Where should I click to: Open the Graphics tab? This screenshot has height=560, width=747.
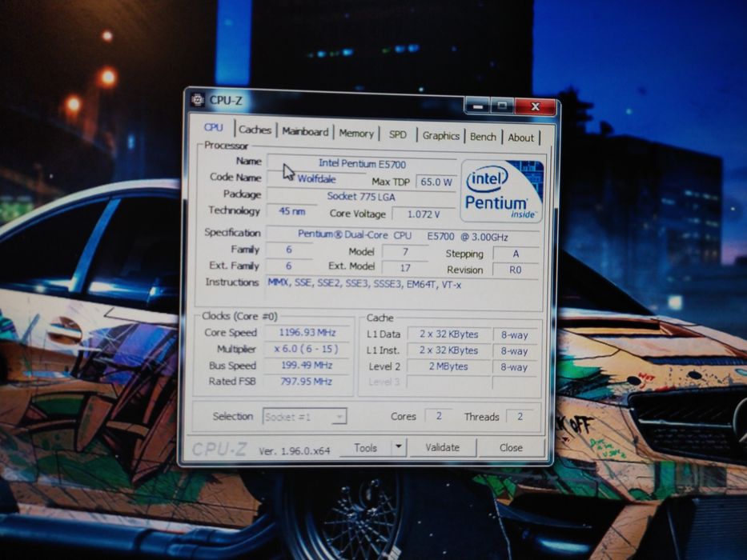pos(441,136)
